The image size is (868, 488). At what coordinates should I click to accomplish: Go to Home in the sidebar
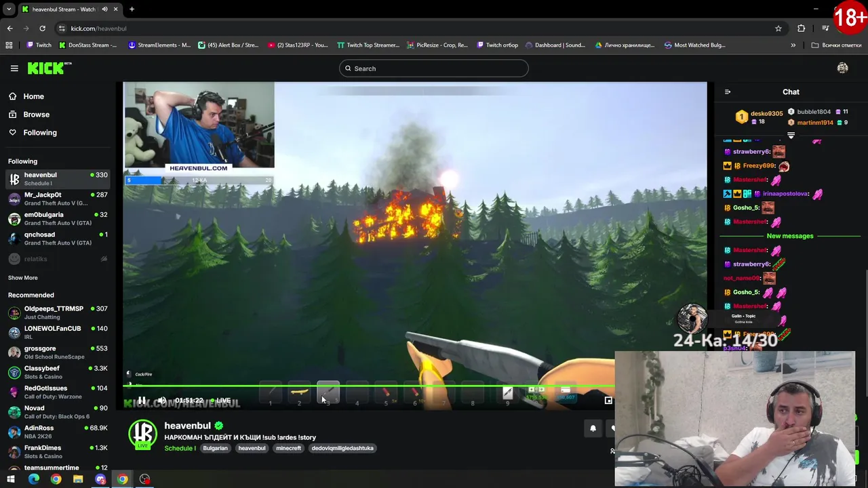point(33,96)
